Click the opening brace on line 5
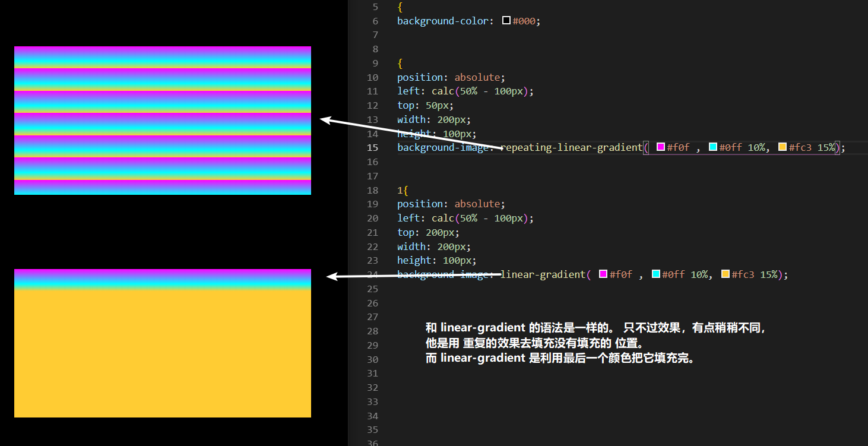The width and height of the screenshot is (868, 446). pos(400,7)
